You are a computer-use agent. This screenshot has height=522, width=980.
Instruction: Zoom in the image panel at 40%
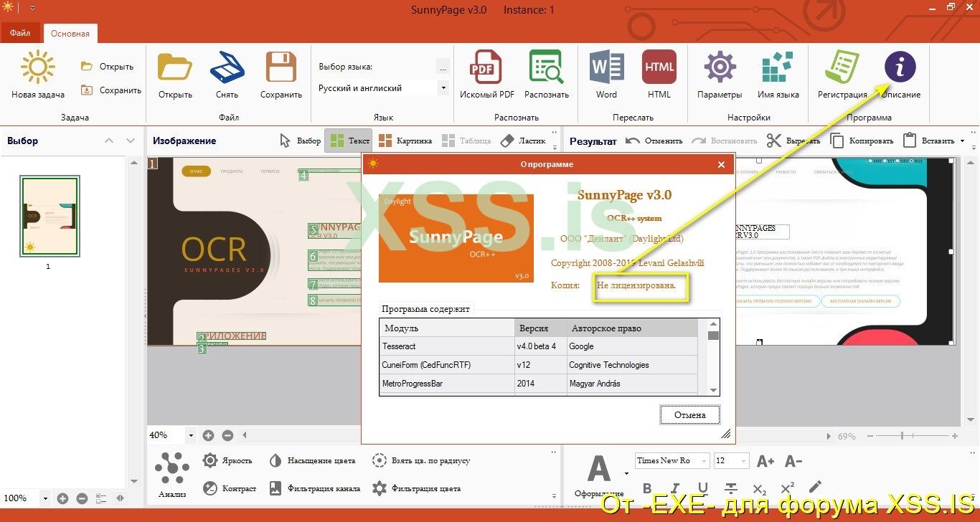[x=208, y=435]
